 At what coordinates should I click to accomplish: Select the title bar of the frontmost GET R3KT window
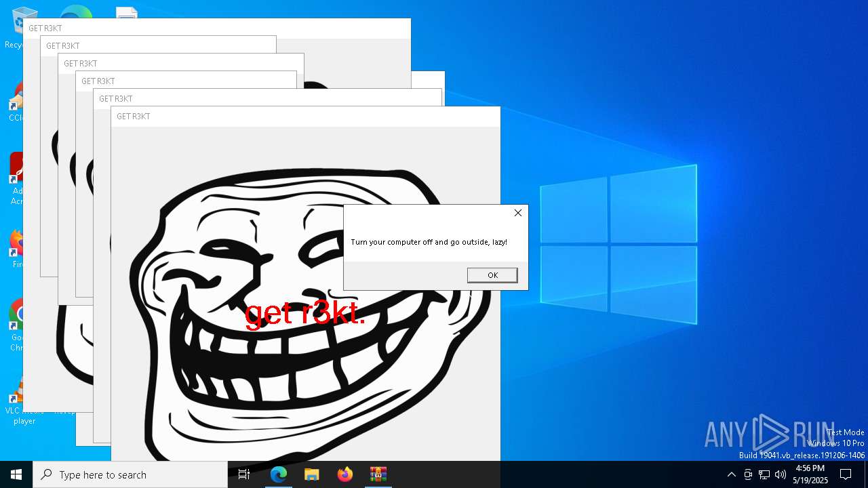(x=305, y=117)
